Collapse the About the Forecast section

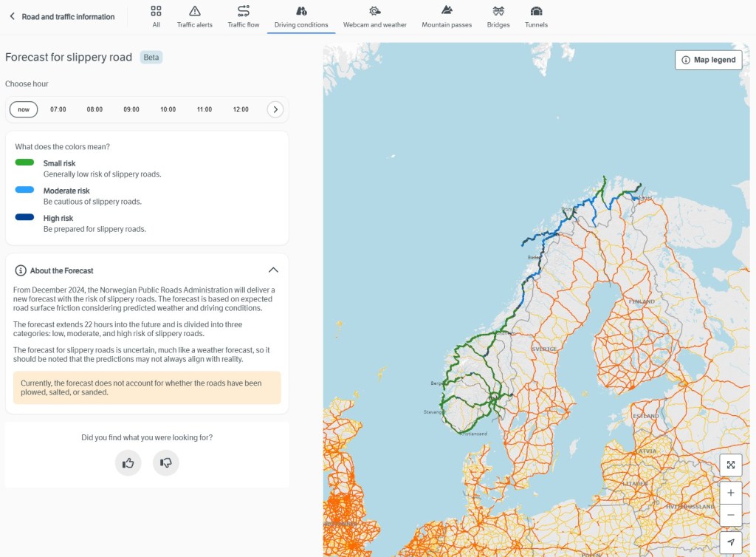pos(273,270)
